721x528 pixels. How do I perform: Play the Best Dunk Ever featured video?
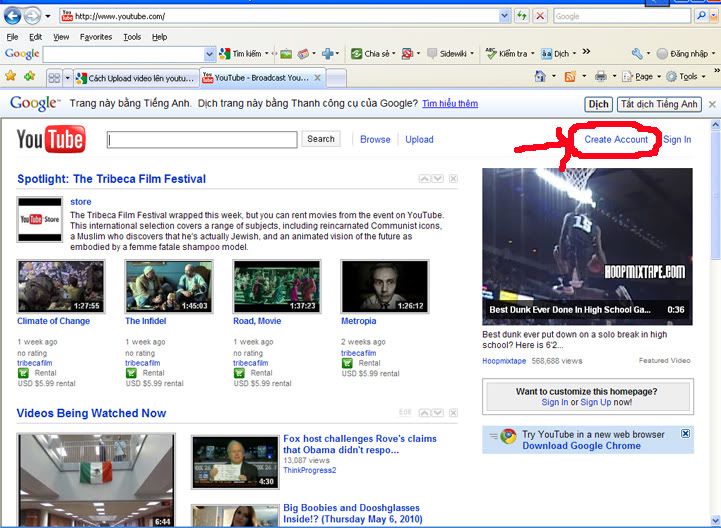(587, 247)
